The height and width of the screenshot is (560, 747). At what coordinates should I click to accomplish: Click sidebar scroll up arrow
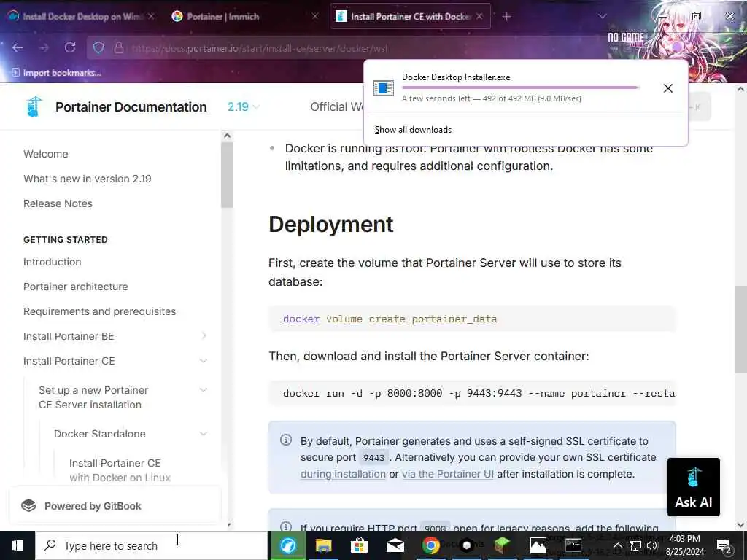tap(228, 136)
